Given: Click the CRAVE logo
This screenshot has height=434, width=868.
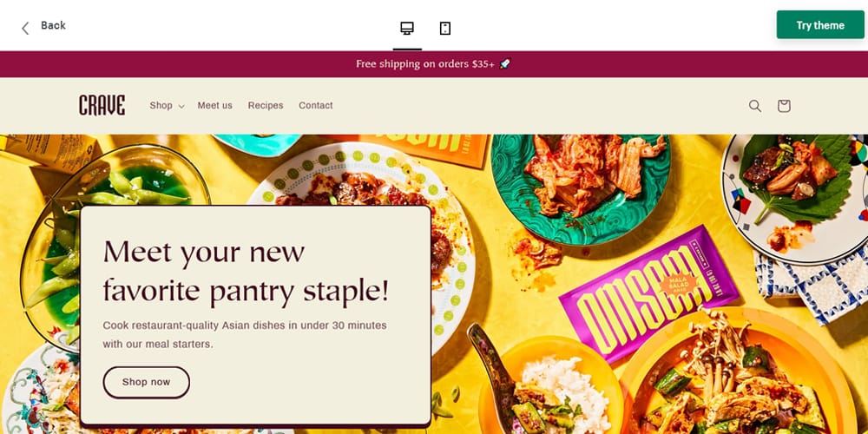Looking at the screenshot, I should [x=102, y=105].
